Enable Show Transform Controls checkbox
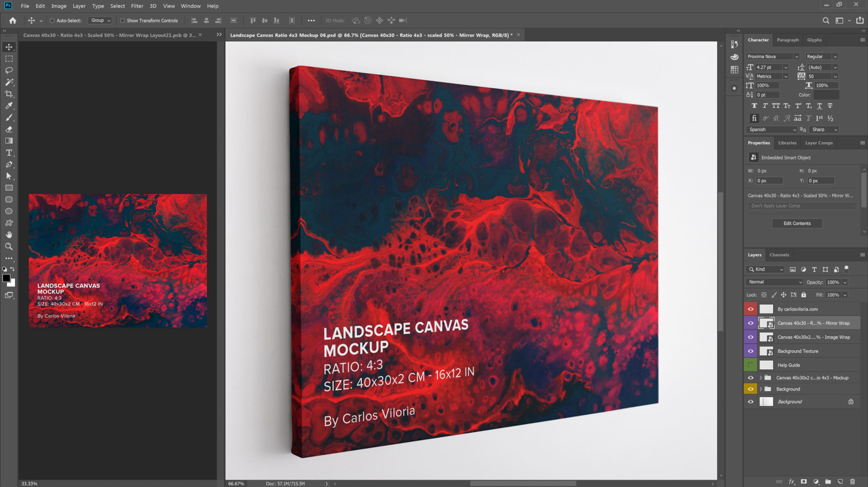Viewport: 868px width, 487px height. click(x=123, y=21)
